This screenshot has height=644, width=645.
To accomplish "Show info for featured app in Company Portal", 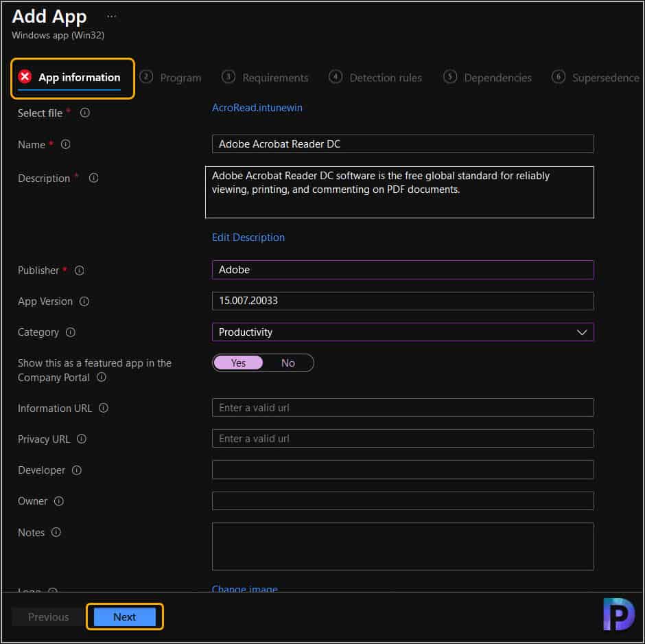I will [x=101, y=377].
